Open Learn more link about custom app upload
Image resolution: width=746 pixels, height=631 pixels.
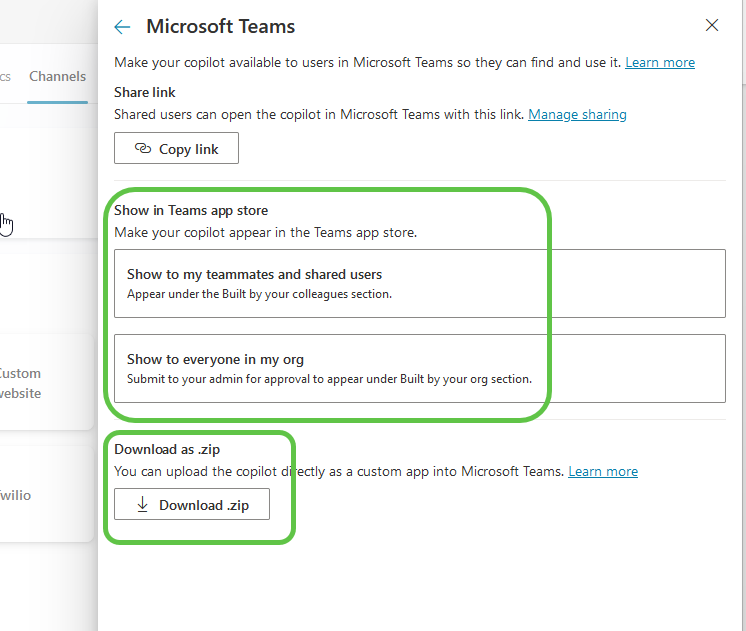pos(603,471)
